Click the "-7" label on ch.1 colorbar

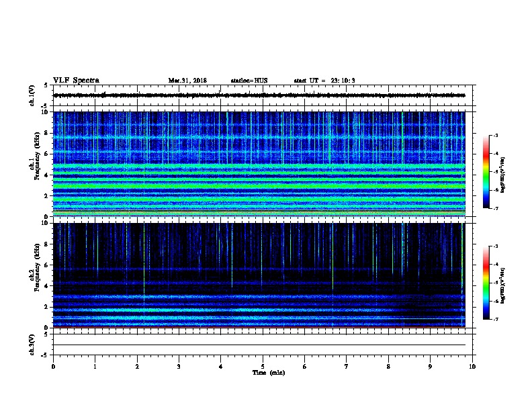(x=495, y=208)
